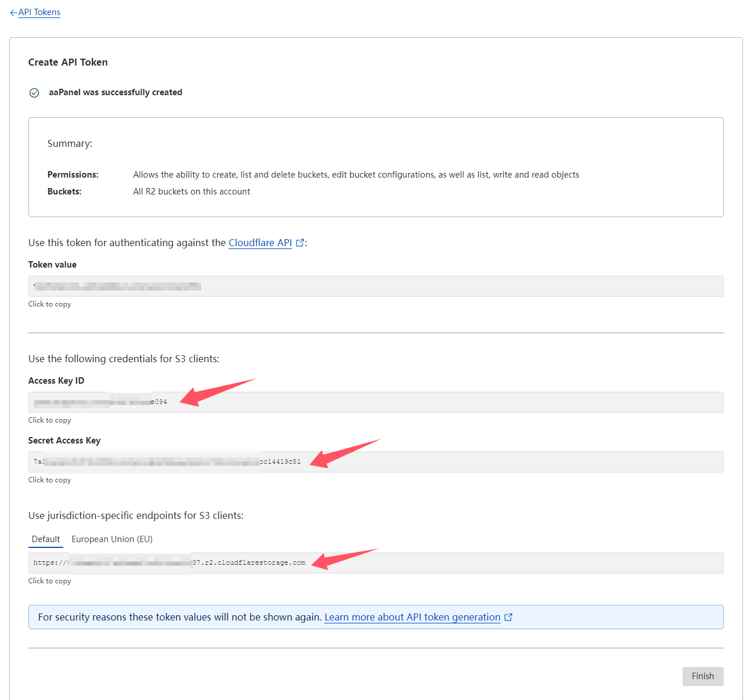Click to copy under the endpoint URL

coord(50,581)
